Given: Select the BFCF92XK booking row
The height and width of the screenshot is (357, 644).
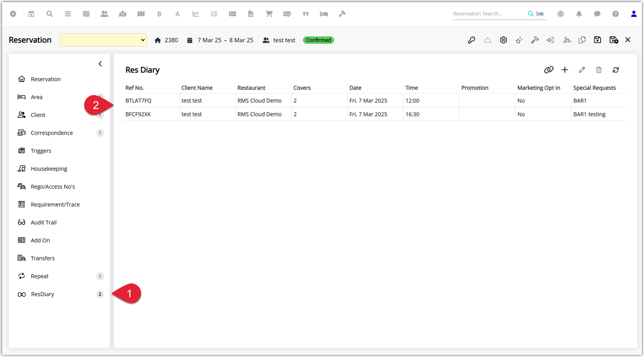Looking at the screenshot, I should (375, 114).
